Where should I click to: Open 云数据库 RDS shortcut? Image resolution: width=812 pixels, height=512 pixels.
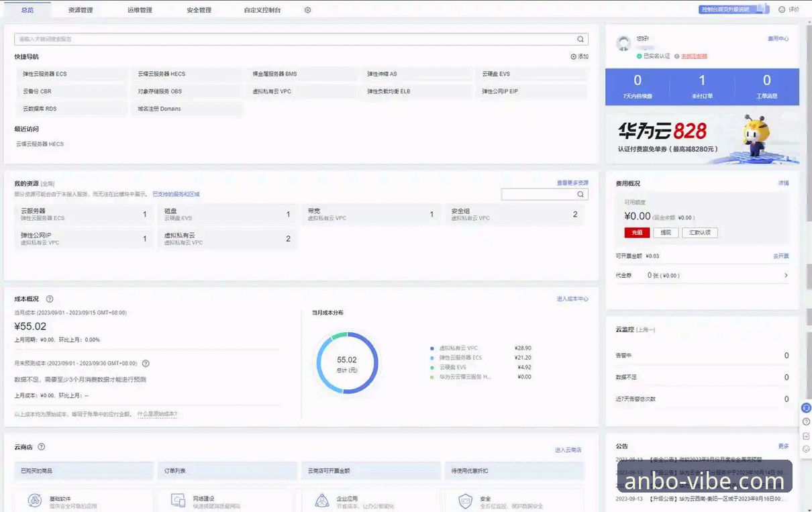tap(70, 109)
